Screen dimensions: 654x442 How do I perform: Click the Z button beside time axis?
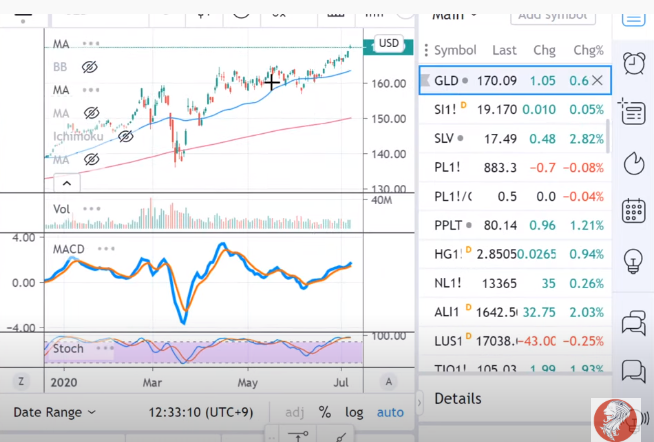(x=21, y=382)
